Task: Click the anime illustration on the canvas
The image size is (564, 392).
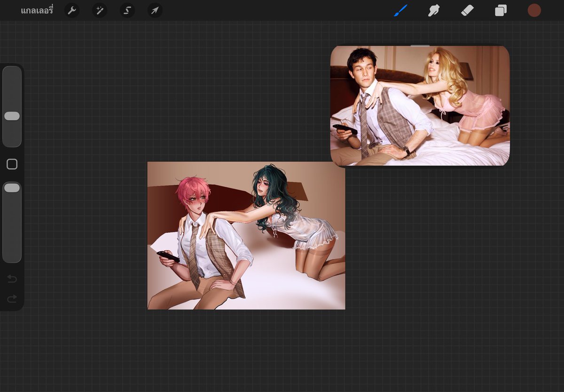Action: click(x=246, y=235)
